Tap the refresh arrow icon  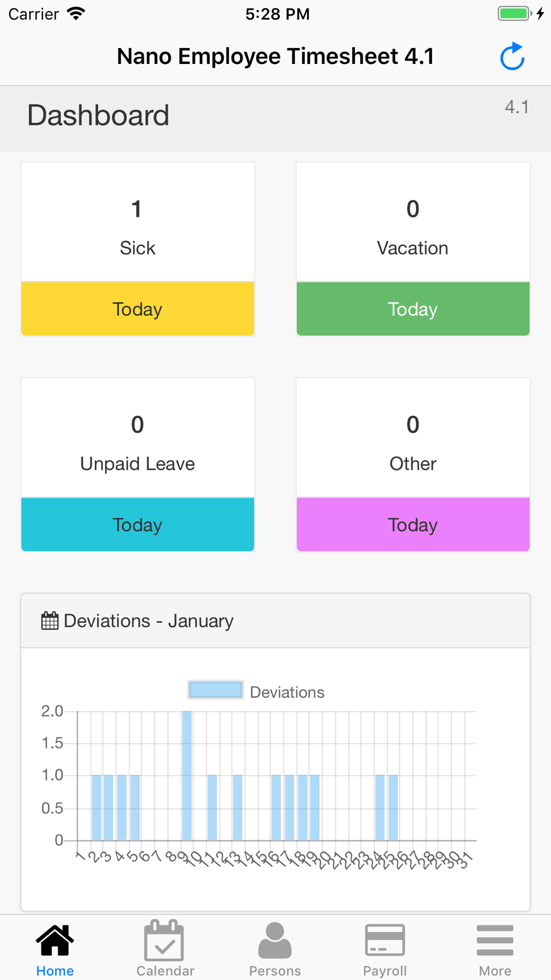pyautogui.click(x=512, y=56)
